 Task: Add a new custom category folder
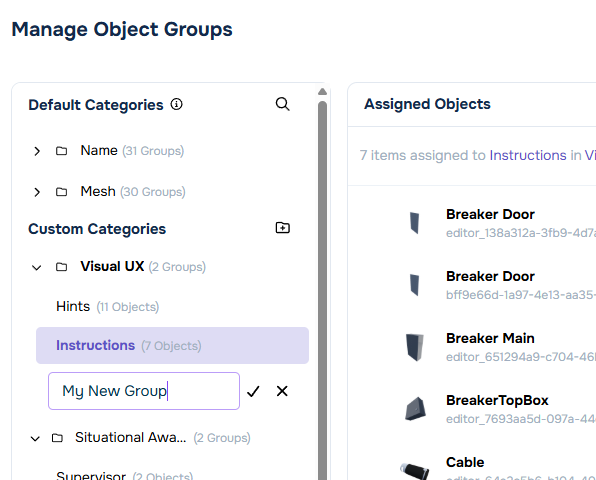click(x=282, y=228)
